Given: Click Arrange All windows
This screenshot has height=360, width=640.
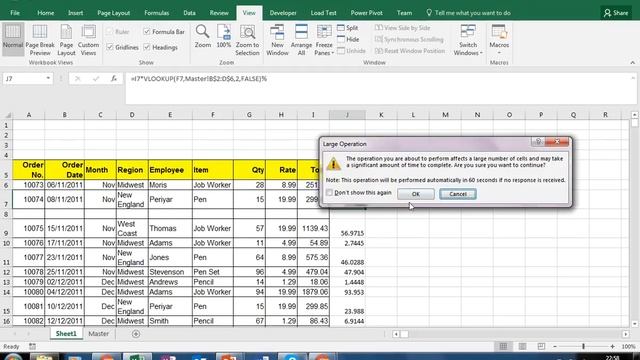Looking at the screenshot, I should (x=301, y=40).
